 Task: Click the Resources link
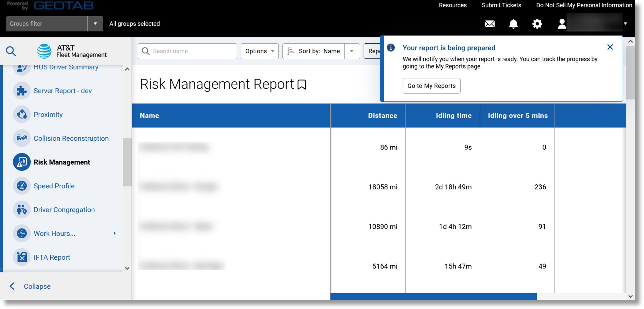click(x=453, y=5)
